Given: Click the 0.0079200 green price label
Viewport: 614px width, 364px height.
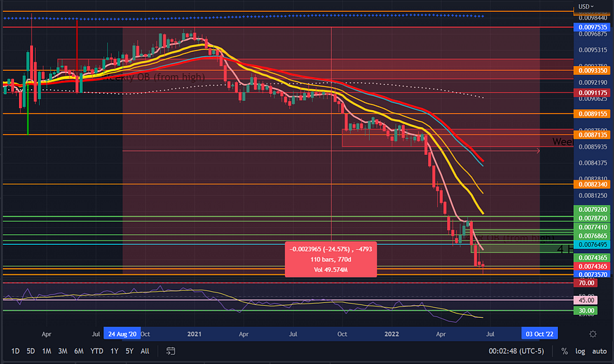Looking at the screenshot, I should [x=592, y=210].
